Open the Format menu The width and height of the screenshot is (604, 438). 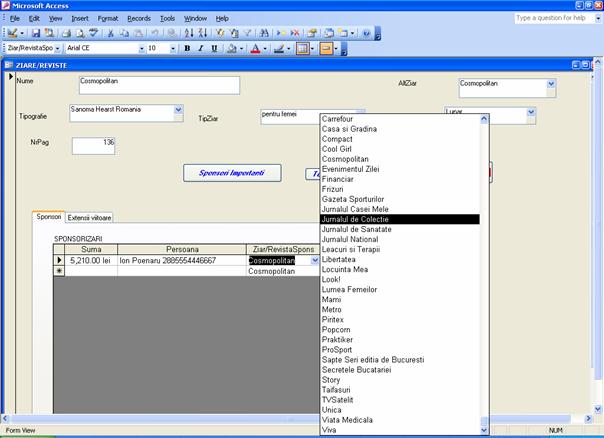[107, 18]
